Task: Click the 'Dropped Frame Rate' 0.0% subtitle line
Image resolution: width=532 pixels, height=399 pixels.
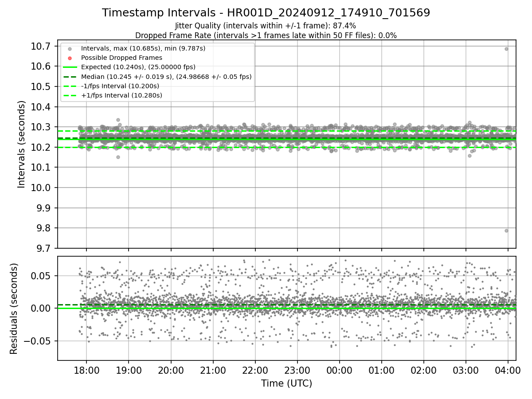Action: [x=266, y=35]
